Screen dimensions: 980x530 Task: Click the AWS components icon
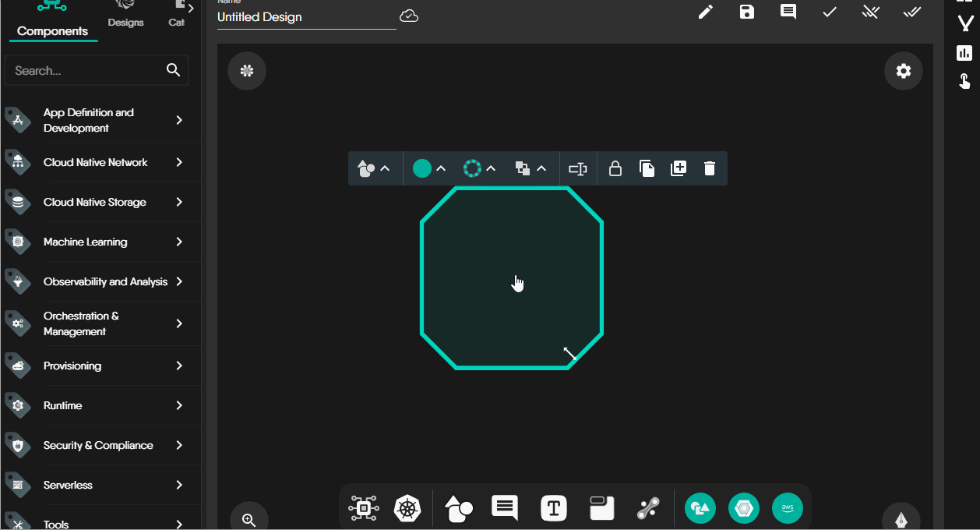click(x=787, y=509)
